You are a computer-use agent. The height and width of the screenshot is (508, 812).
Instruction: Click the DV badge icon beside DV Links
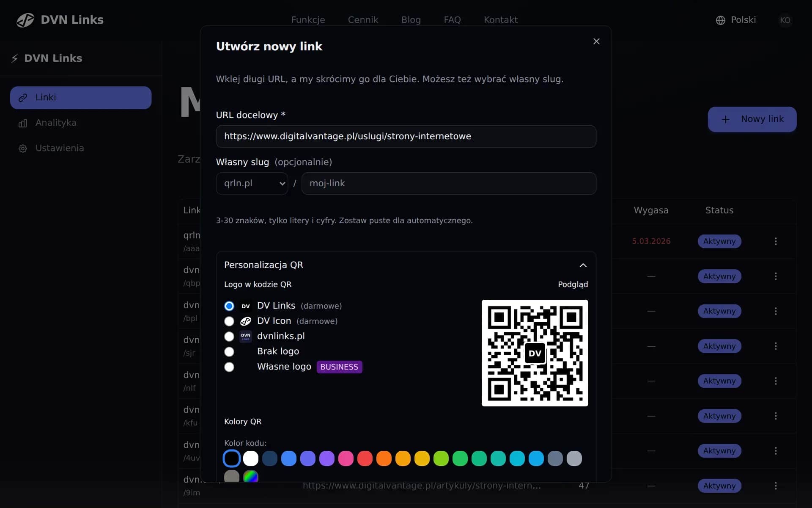pos(246,306)
